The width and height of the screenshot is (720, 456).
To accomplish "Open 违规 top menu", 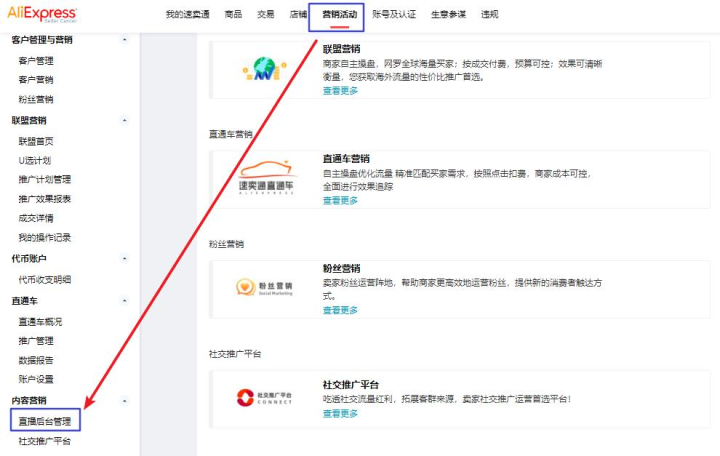I will click(x=489, y=14).
